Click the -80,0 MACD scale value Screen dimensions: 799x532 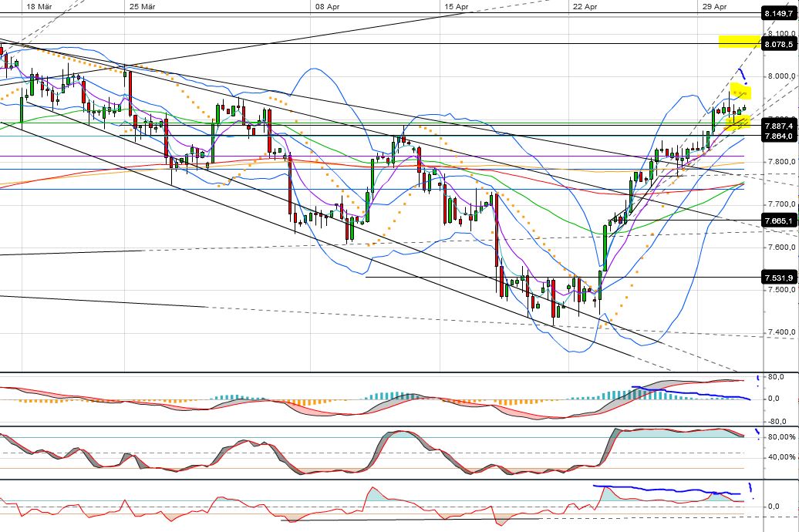(x=776, y=422)
